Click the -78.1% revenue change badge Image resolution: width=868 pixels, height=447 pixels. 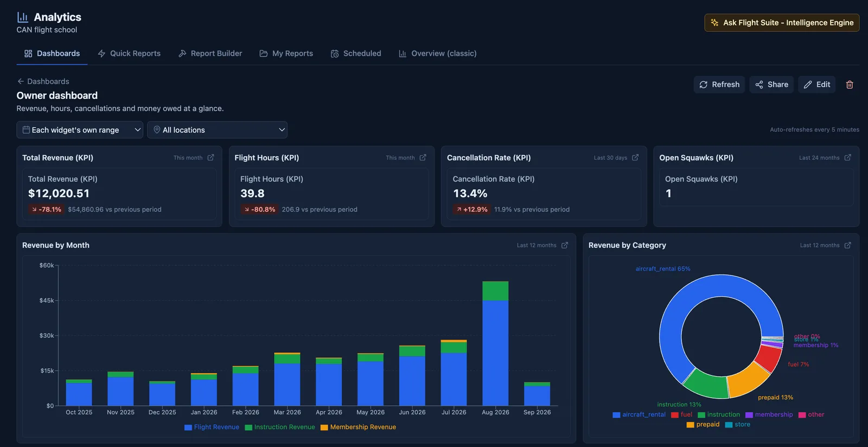[46, 209]
